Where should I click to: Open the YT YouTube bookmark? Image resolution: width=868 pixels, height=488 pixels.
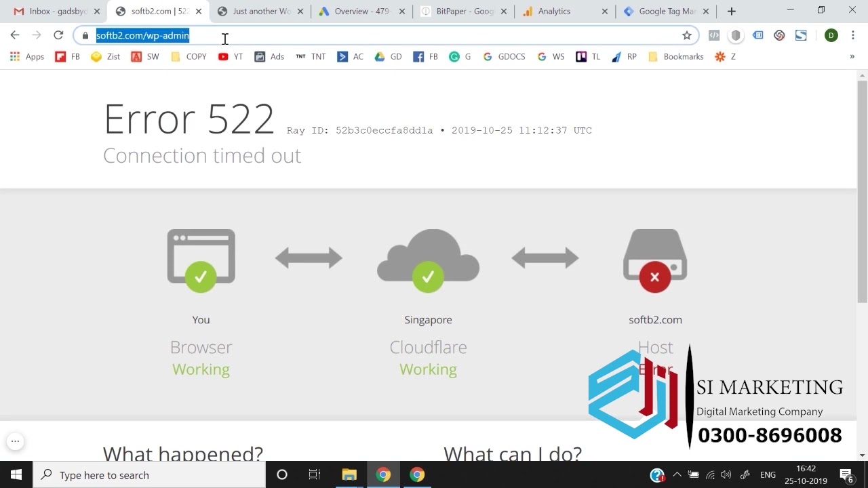coord(231,57)
